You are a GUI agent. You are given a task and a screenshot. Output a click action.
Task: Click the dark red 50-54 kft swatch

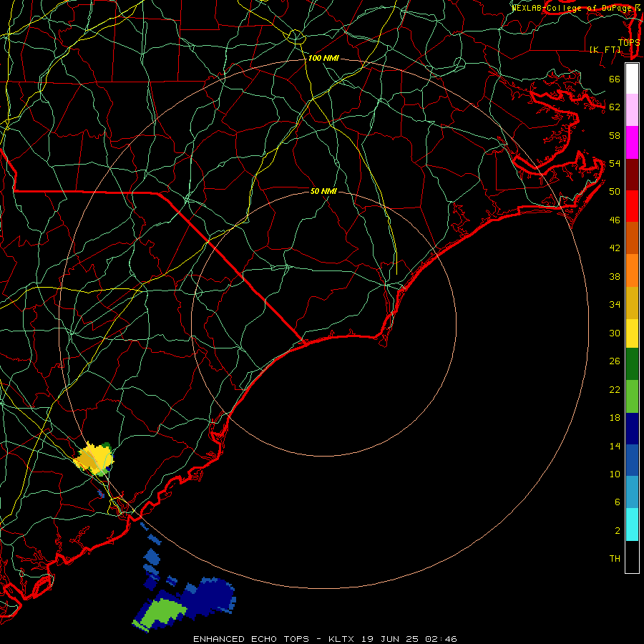(632, 175)
